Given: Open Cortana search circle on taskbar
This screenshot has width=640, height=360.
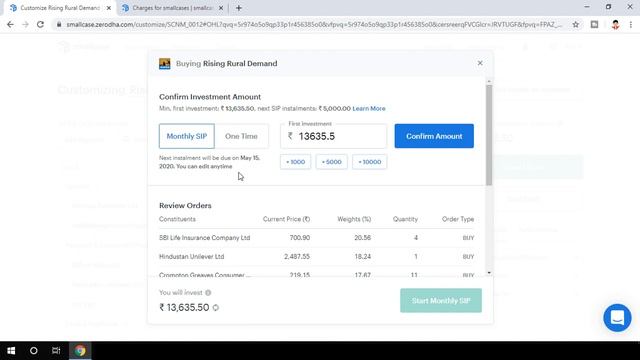Looking at the screenshot, I should (33, 351).
